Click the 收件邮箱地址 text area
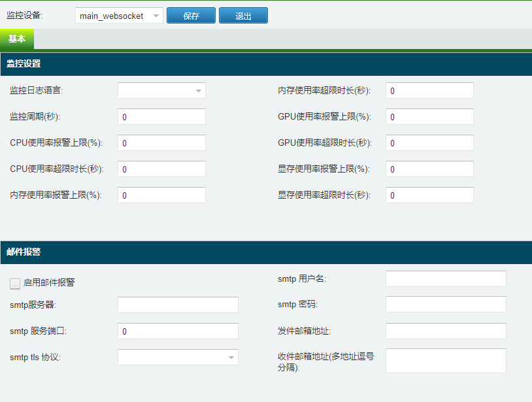The width and height of the screenshot is (532, 402). click(x=446, y=361)
